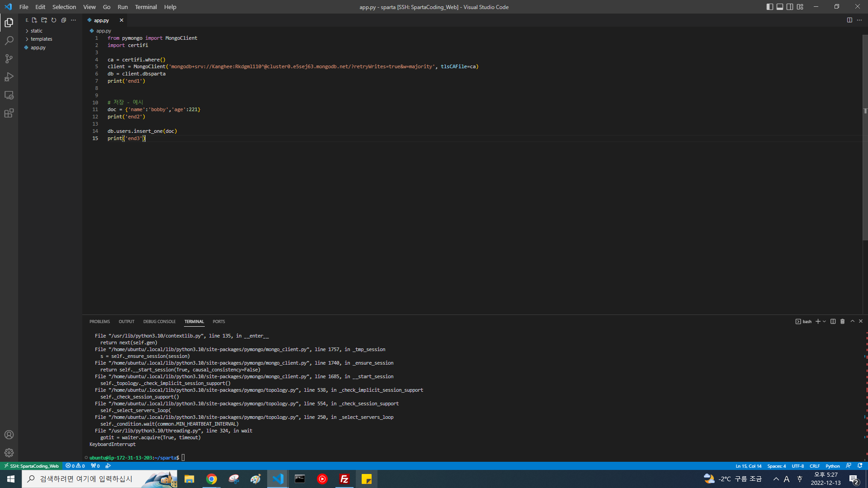Toggle primary side bar visibility
This screenshot has height=488, width=868.
pos(770,7)
